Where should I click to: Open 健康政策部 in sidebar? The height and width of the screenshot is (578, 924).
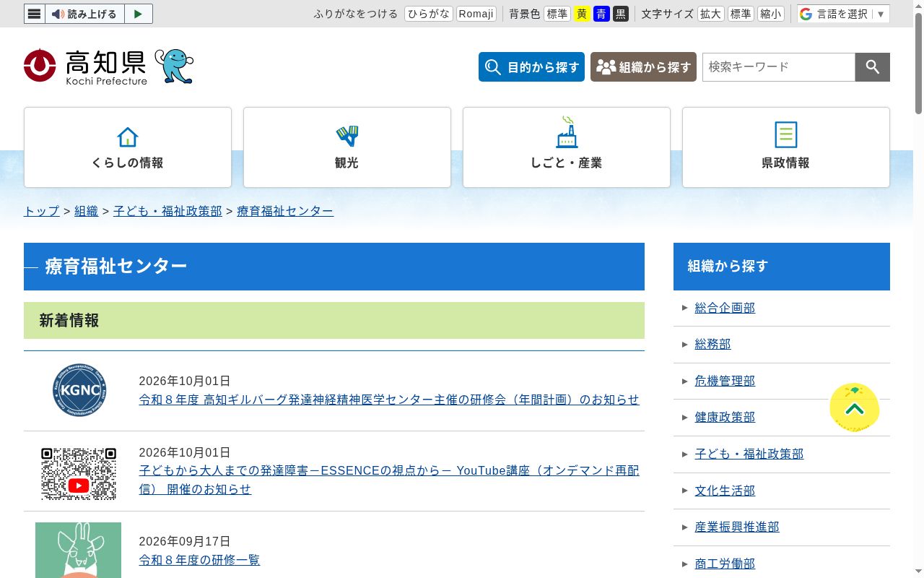(x=725, y=418)
